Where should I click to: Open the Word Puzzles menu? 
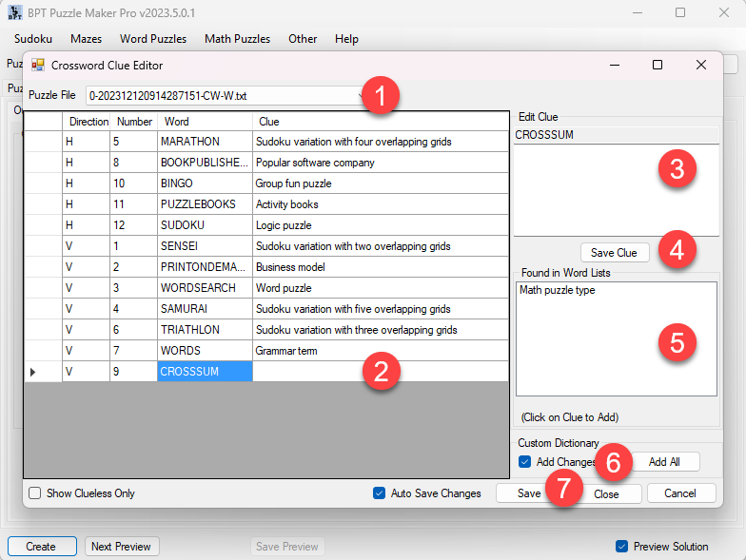[x=152, y=39]
